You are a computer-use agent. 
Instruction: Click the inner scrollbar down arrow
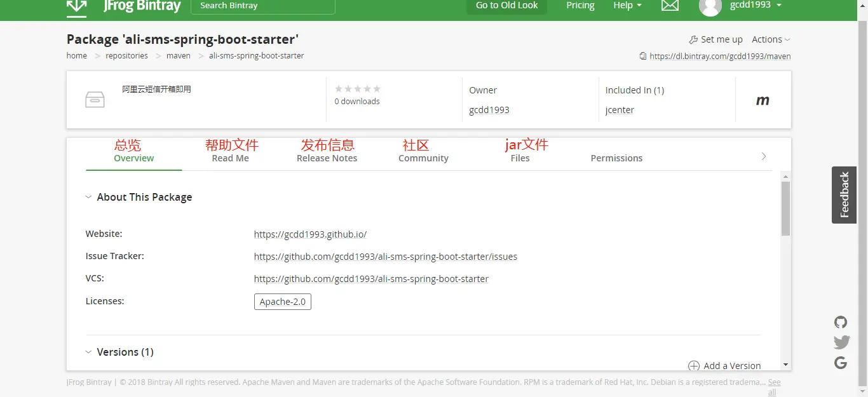(x=785, y=365)
